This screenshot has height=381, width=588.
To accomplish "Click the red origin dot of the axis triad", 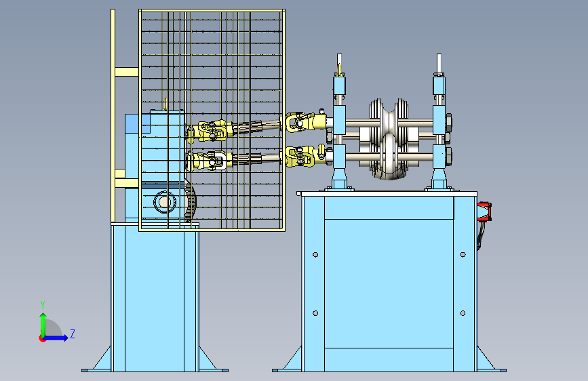I will click(x=42, y=338).
